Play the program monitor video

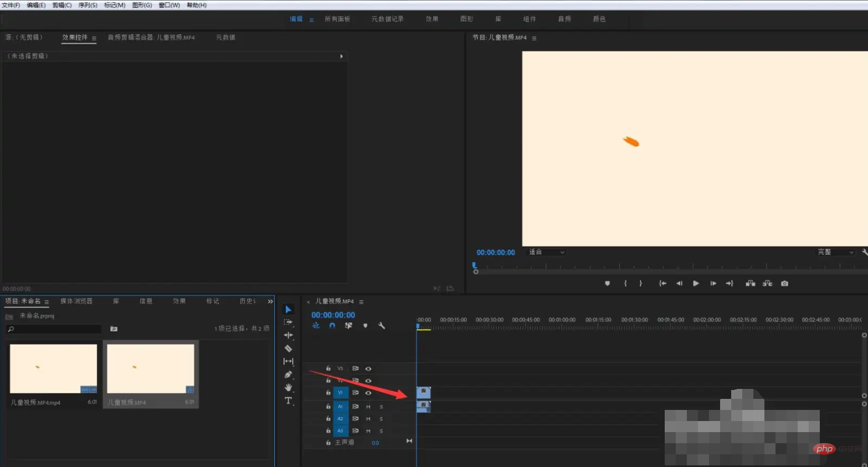coord(696,283)
